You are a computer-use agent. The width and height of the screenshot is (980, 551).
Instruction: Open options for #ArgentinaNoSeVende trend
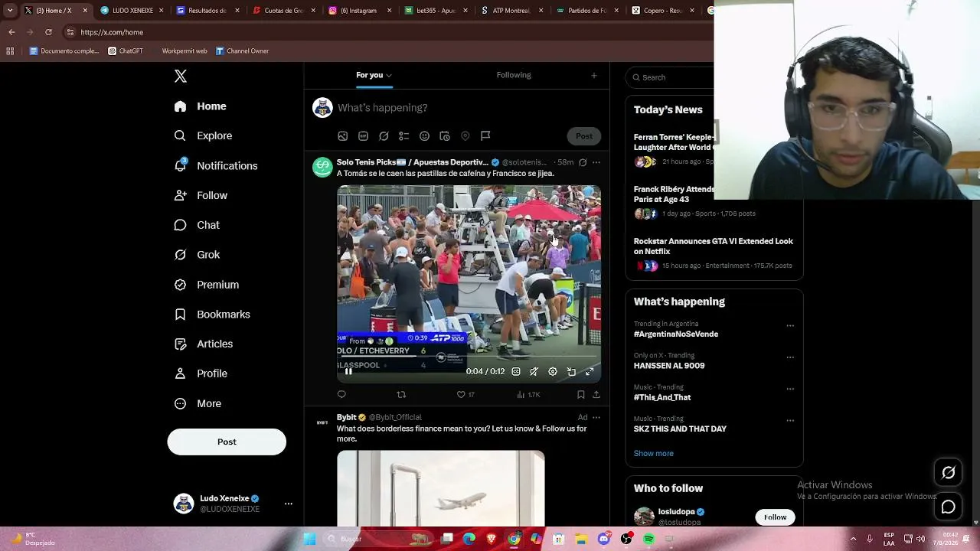790,326
